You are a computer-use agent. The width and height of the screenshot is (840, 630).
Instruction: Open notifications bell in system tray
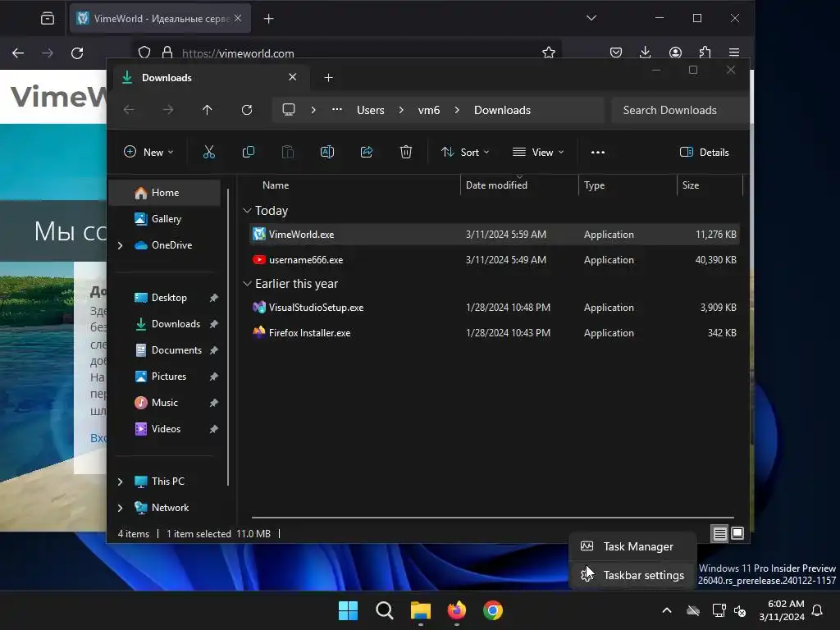pos(818,610)
